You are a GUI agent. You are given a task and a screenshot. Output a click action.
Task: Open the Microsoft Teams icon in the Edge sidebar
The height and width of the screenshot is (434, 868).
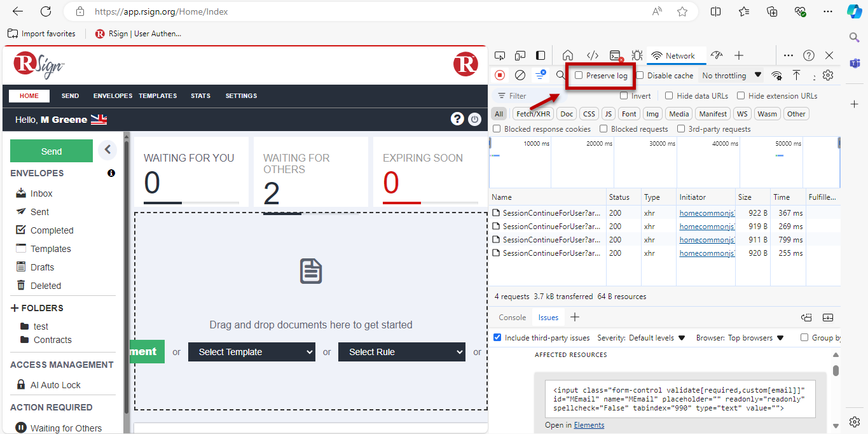point(855,63)
